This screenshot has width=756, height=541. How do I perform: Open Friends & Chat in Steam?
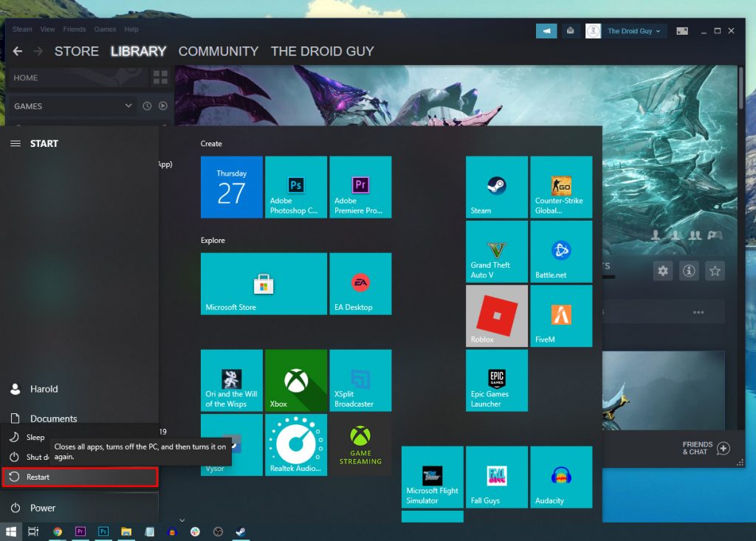(x=706, y=448)
